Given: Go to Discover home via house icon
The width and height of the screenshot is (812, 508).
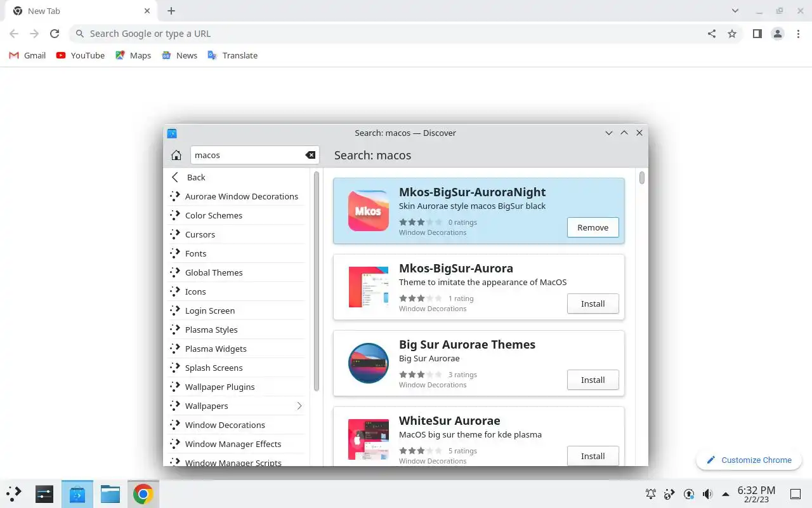Looking at the screenshot, I should [176, 156].
